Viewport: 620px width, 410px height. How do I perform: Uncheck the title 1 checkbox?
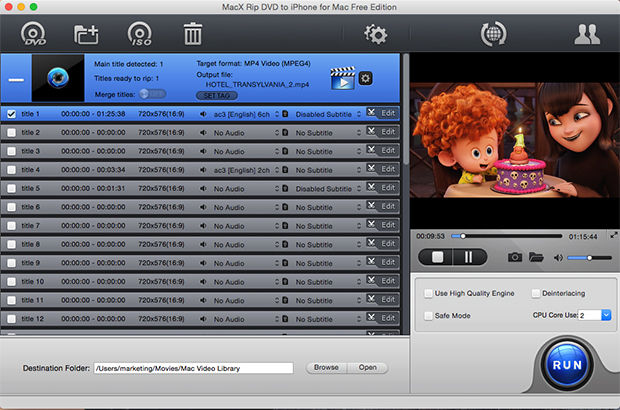[11, 114]
